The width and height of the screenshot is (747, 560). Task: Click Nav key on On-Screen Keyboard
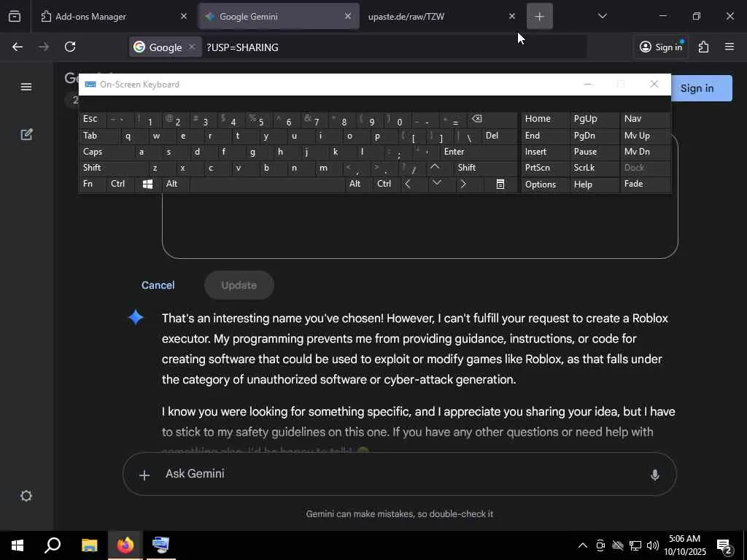[644, 119]
